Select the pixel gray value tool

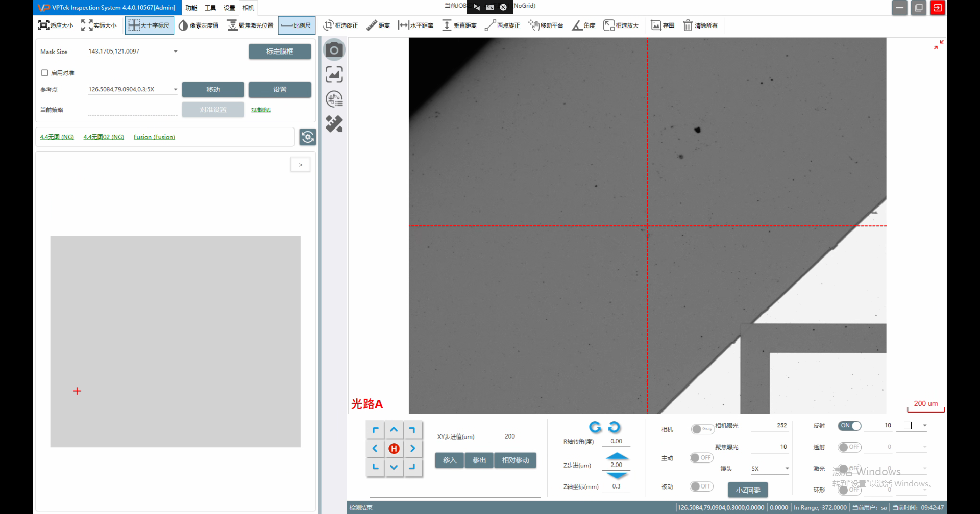[199, 25]
